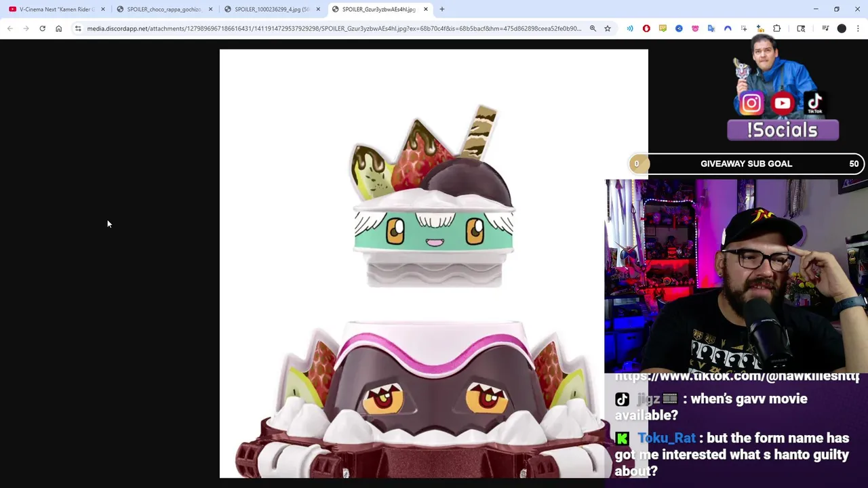This screenshot has height=488, width=868.
Task: Click the GIVEAWAY SUB GOAL progress bar
Action: (x=746, y=163)
